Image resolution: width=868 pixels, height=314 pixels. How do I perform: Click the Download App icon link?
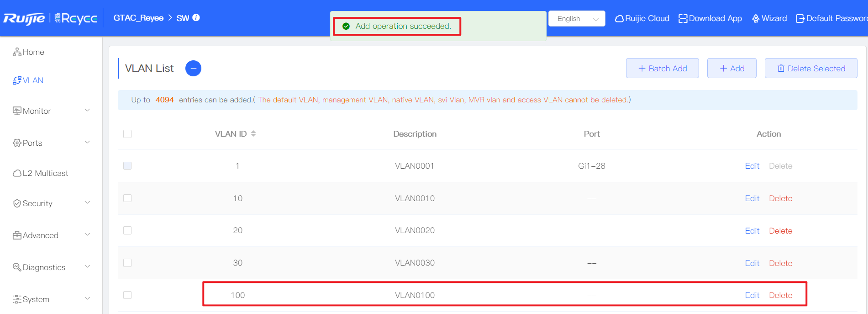pos(710,18)
